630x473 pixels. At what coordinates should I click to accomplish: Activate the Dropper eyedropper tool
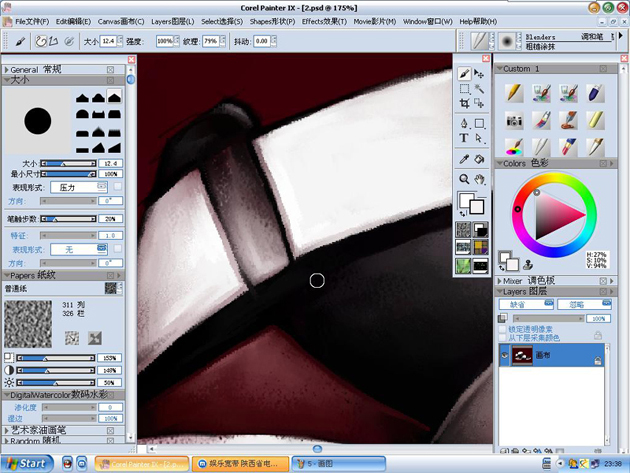[464, 160]
